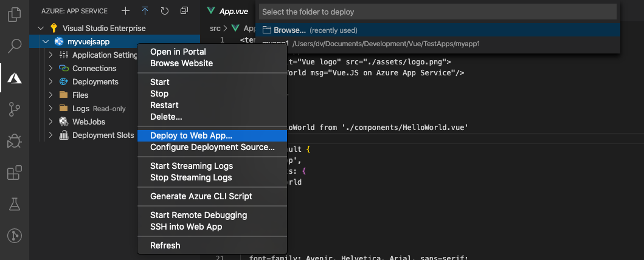
Task: Expand the WebJobs node
Action: 50,121
